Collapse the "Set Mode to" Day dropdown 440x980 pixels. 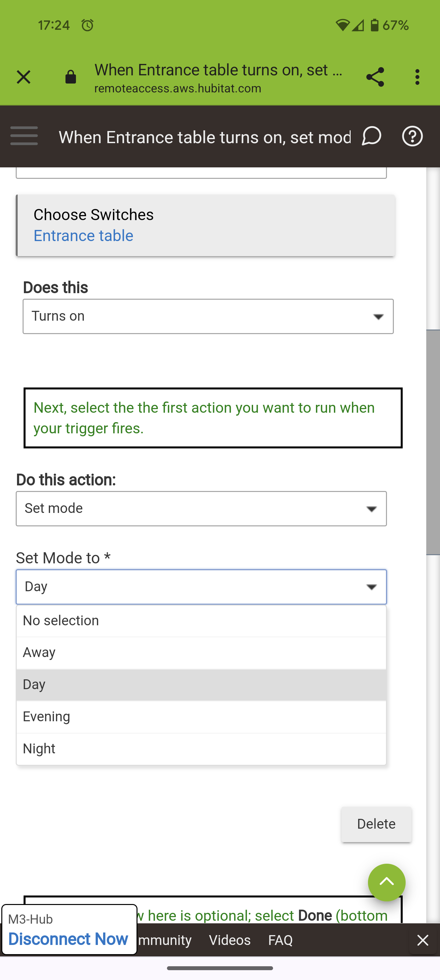coord(201,587)
